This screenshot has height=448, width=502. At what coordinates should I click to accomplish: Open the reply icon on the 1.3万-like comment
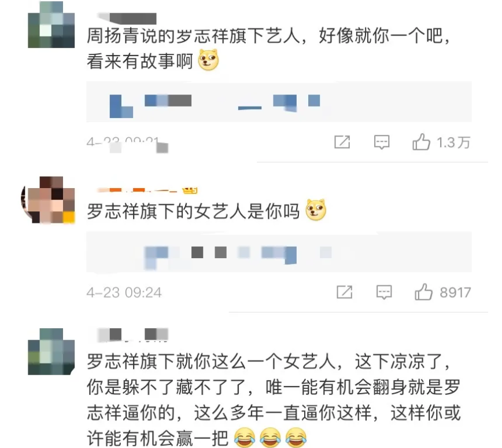point(382,142)
